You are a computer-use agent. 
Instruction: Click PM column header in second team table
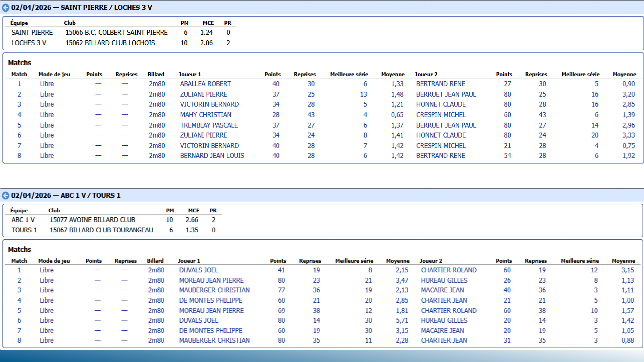tap(170, 211)
